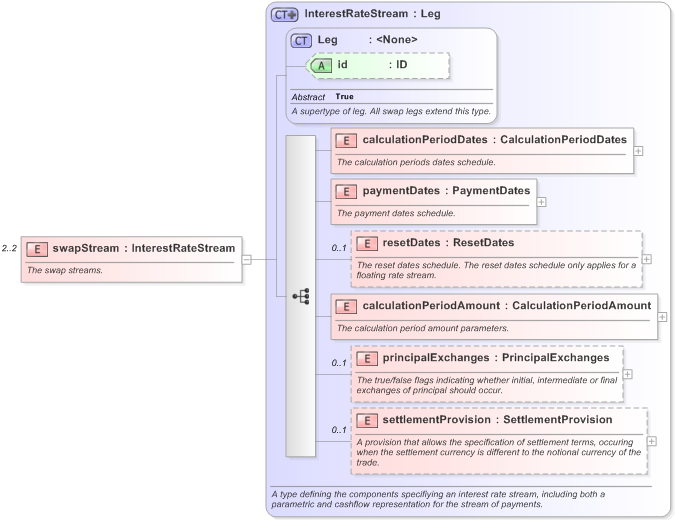Click the '2..2' cardinality of swapStream
Image resolution: width=675 pixels, height=520 pixels.
pos(9,248)
